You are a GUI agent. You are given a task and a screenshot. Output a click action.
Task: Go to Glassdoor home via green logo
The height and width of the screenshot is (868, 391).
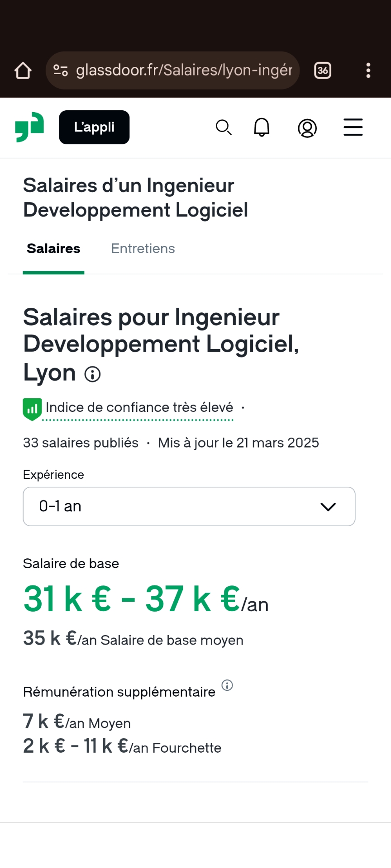pyautogui.click(x=29, y=127)
